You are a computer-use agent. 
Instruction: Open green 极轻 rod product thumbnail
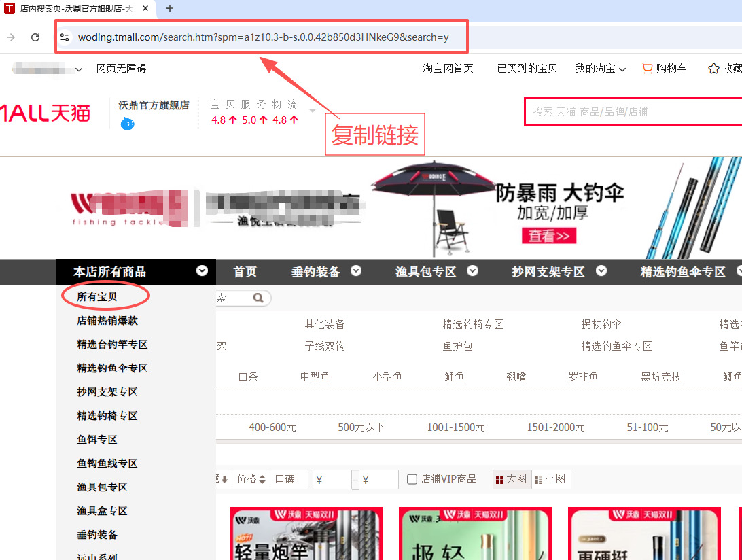pos(475,533)
